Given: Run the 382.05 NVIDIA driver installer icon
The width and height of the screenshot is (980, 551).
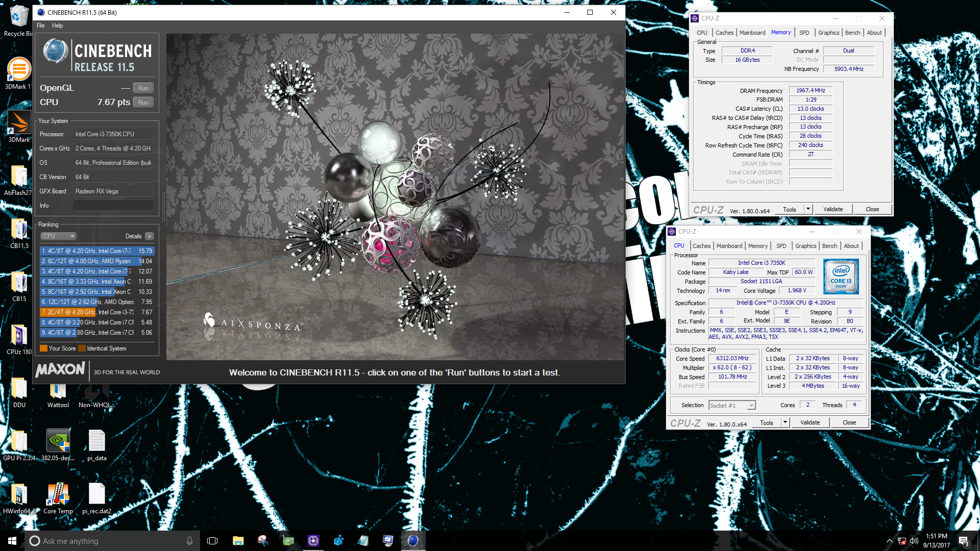Looking at the screenshot, I should pyautogui.click(x=58, y=445).
